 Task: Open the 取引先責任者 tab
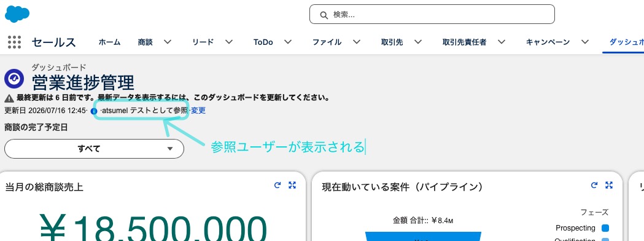click(x=465, y=42)
